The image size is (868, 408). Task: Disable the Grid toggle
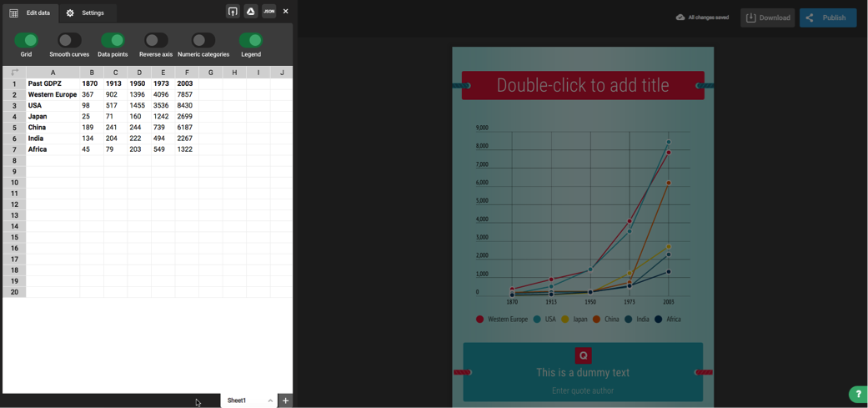point(26,40)
